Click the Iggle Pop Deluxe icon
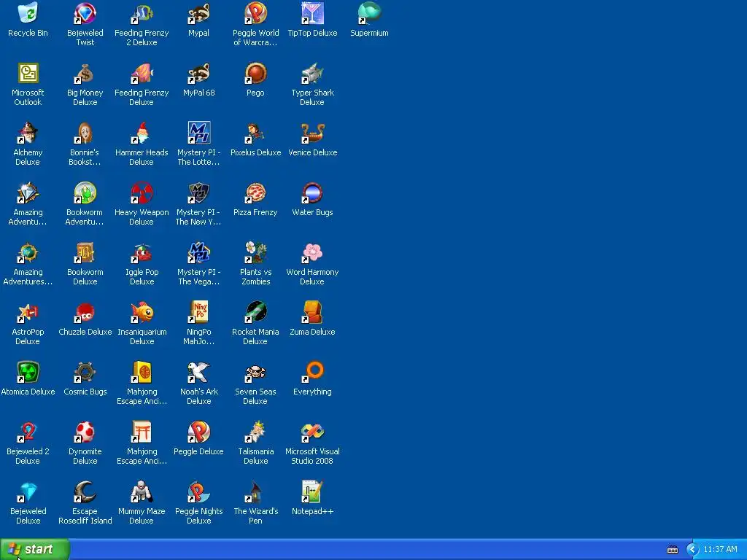The width and height of the screenshot is (747, 560). point(142,252)
